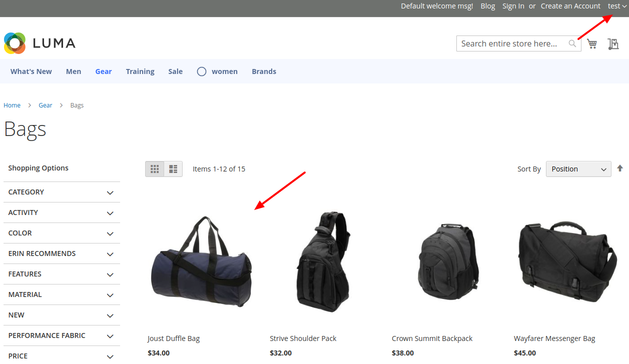Go to Gear breadcrumb
The height and width of the screenshot is (364, 629).
(46, 105)
